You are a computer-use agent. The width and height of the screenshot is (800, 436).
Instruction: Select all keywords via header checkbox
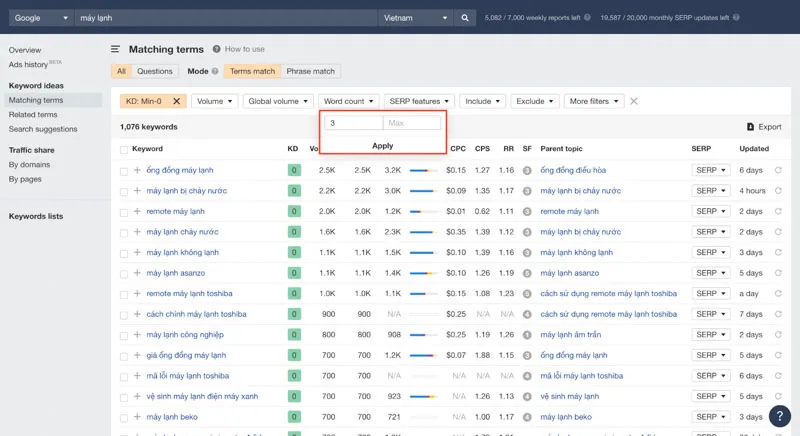124,149
